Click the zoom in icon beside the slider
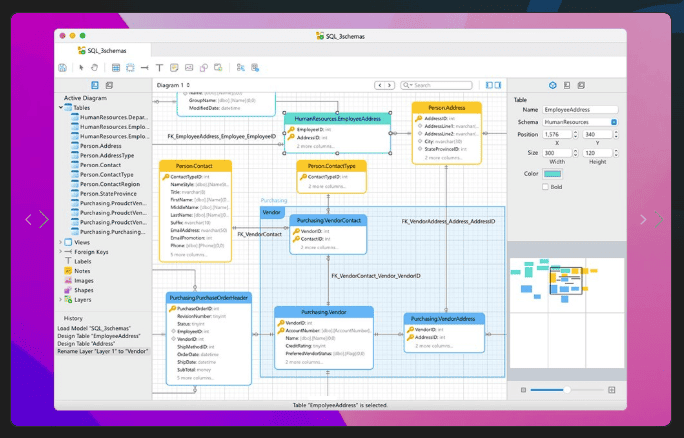The image size is (684, 438). pyautogui.click(x=612, y=390)
